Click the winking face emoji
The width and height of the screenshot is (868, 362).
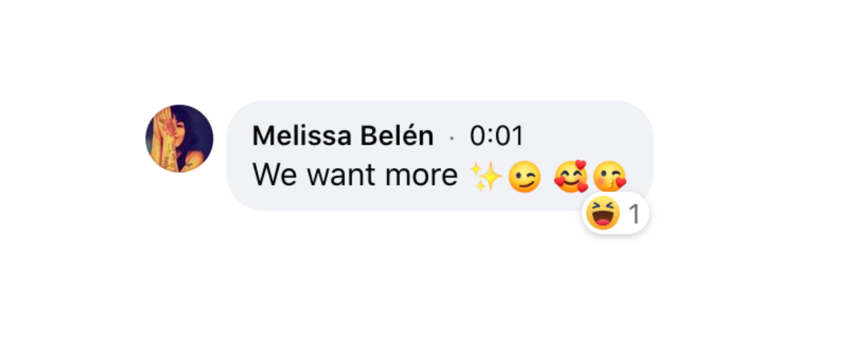(x=525, y=176)
